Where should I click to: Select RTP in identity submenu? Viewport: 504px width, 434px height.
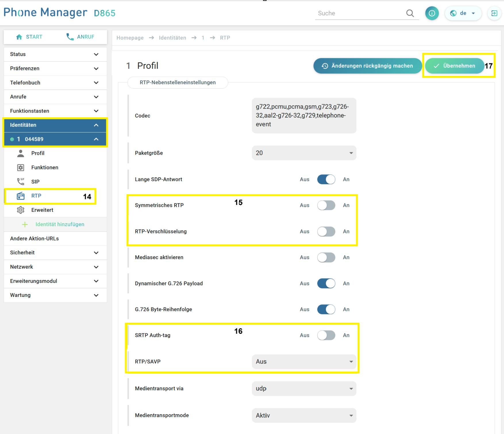pos(36,196)
